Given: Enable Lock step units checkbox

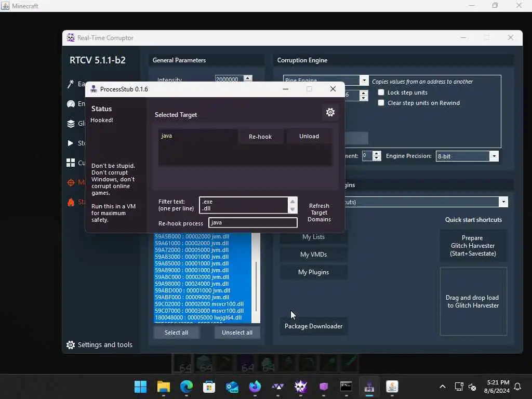Looking at the screenshot, I should click(x=381, y=92).
